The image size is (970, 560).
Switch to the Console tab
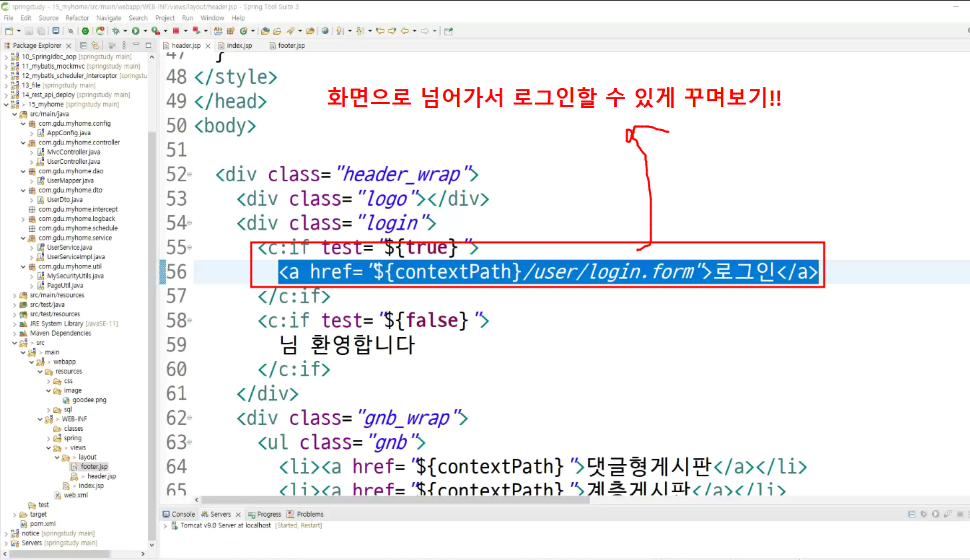point(179,515)
